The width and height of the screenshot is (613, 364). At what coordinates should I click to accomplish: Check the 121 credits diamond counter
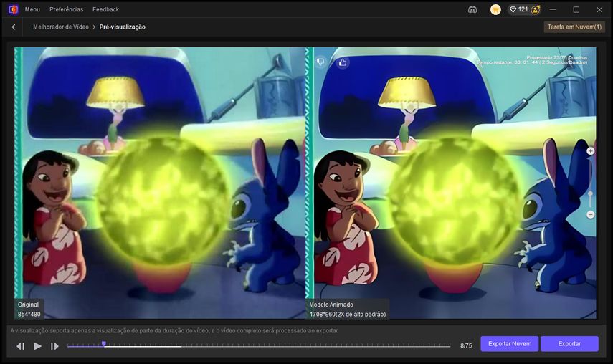coord(519,9)
